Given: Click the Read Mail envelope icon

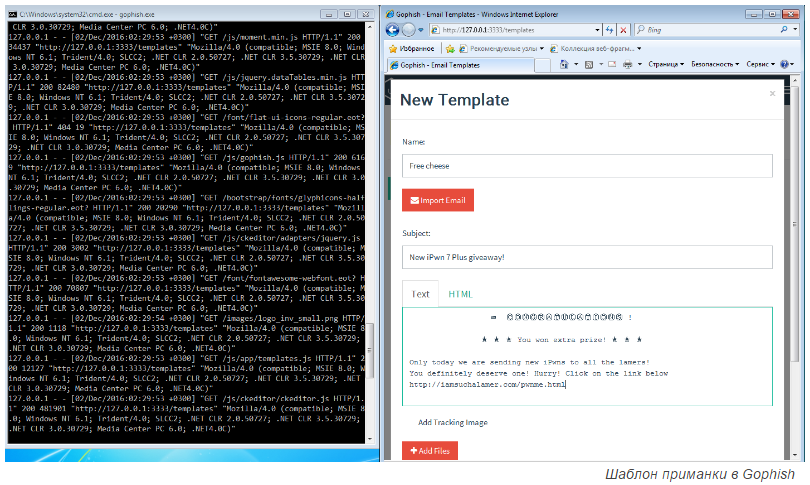Looking at the screenshot, I should click(612, 65).
